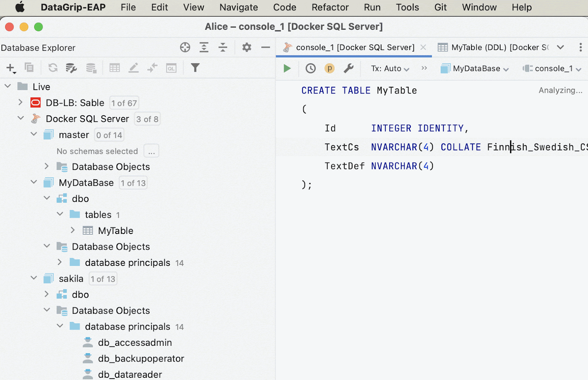The height and width of the screenshot is (380, 588).
Task: Click the green Execute run button
Action: click(x=287, y=68)
